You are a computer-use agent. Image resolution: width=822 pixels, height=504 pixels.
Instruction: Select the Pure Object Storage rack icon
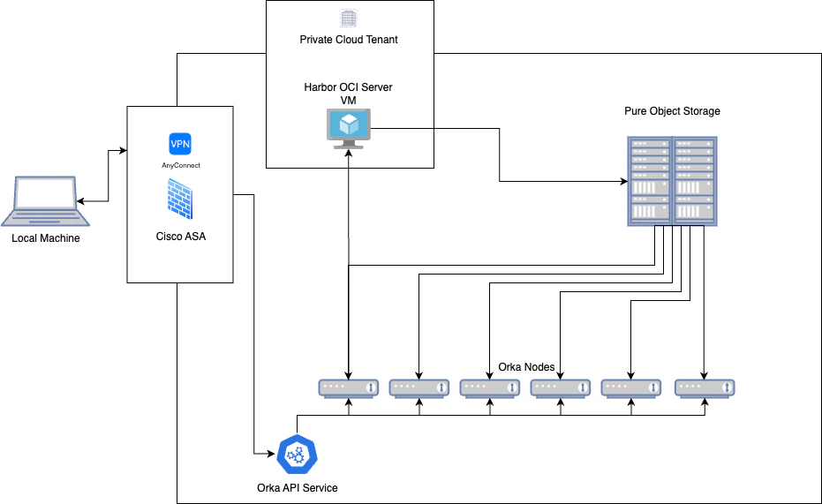(672, 181)
